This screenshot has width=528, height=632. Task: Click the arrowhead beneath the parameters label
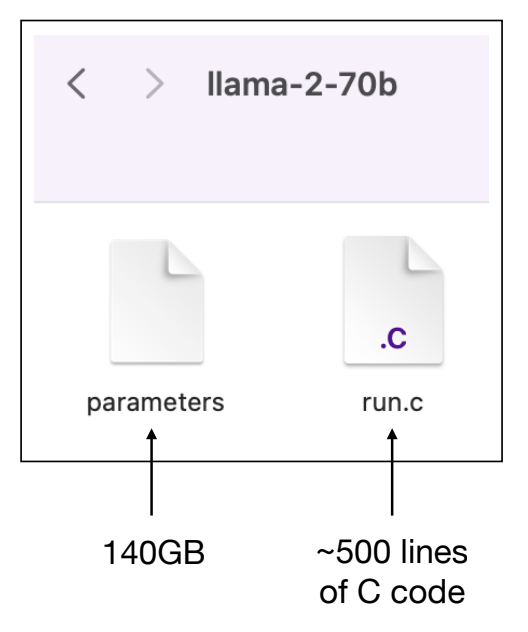(x=152, y=434)
